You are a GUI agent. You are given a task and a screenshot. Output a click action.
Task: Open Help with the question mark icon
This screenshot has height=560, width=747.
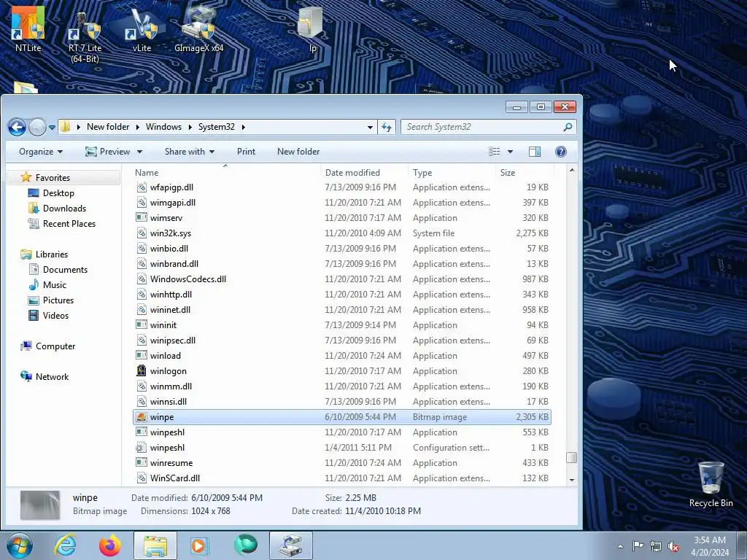pos(561,152)
